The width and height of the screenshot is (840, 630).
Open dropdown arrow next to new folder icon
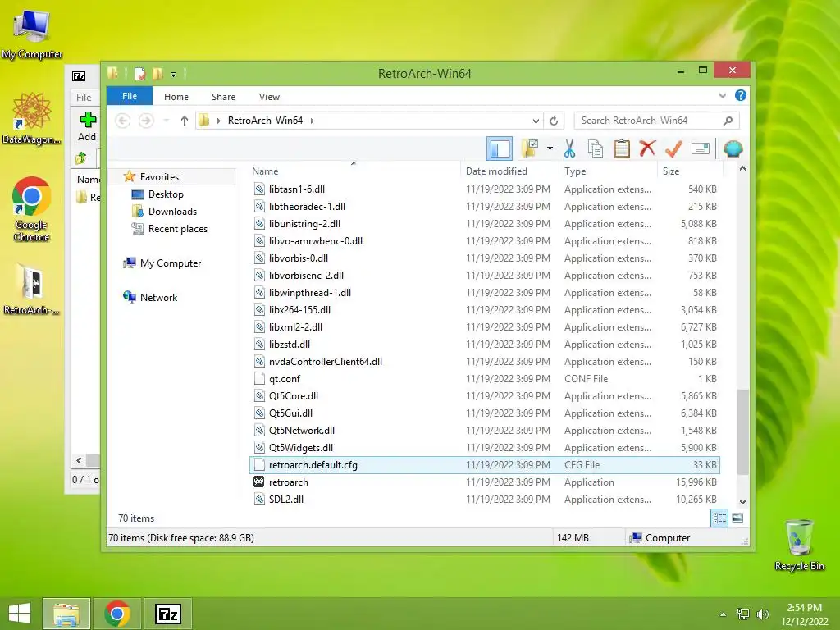(550, 148)
